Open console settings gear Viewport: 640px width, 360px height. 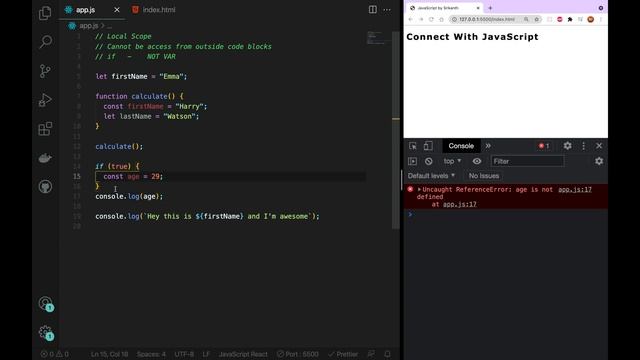599,161
